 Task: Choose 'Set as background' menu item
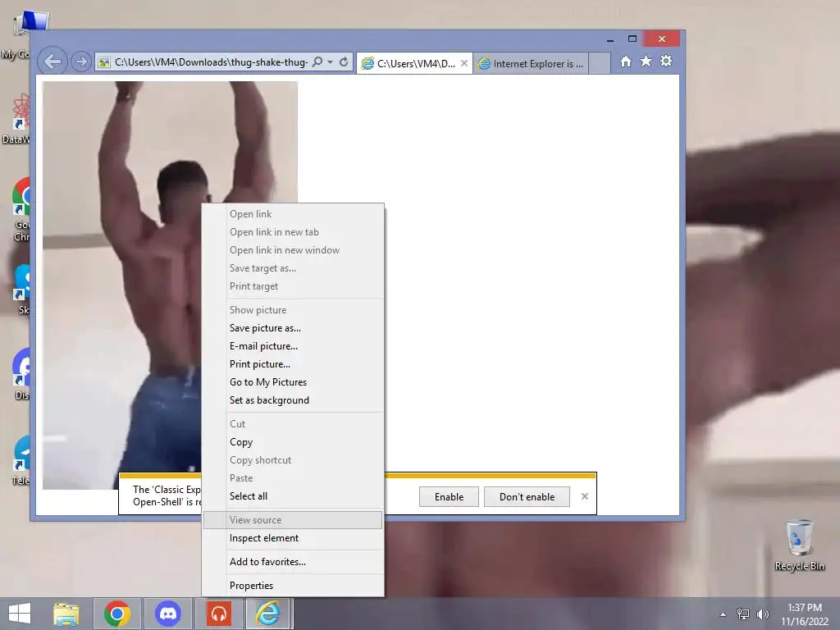293,400
